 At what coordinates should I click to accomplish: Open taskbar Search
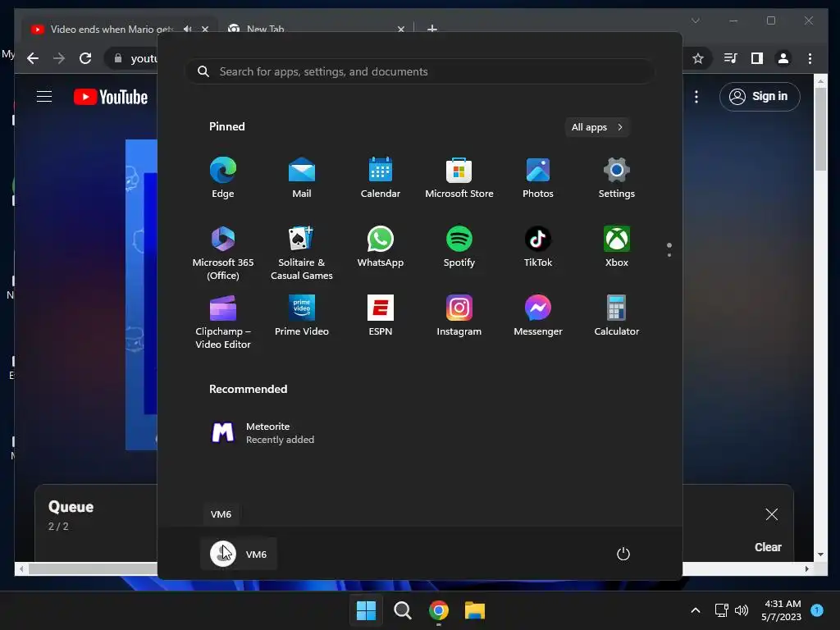[402, 610]
